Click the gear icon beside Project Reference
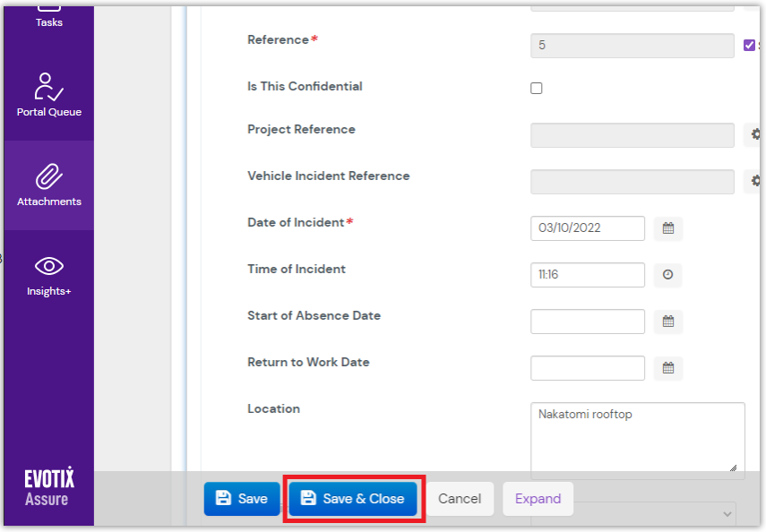 (x=754, y=134)
